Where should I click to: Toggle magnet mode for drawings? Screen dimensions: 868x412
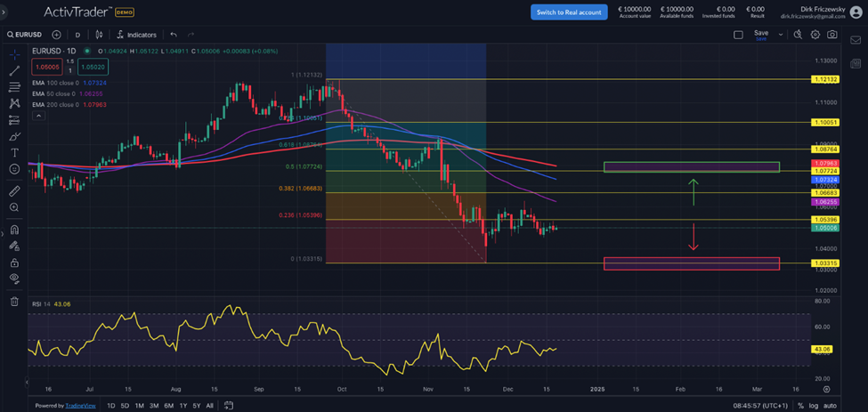tap(14, 230)
